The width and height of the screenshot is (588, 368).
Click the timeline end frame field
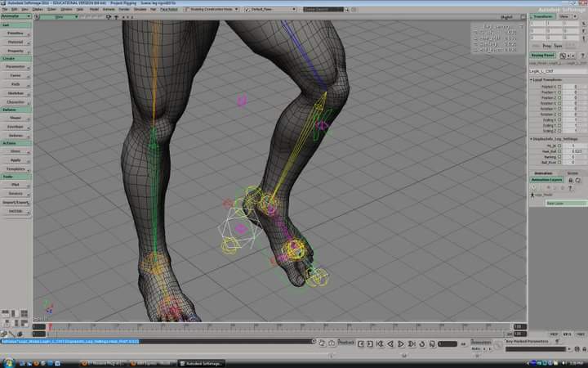520,326
